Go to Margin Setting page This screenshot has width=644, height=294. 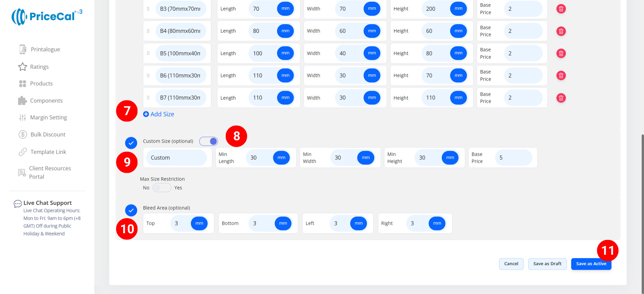48,117
